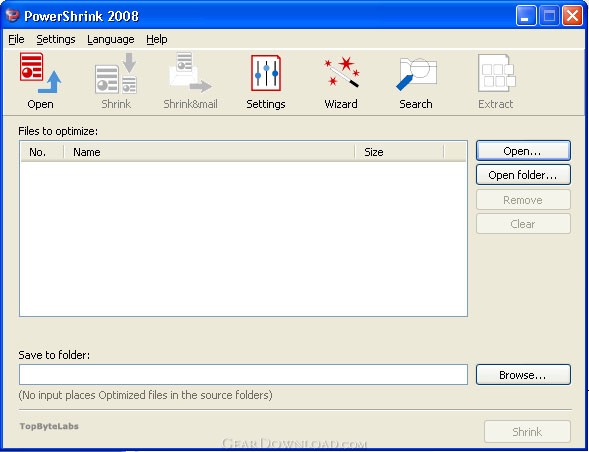Open the Settings menu in menu bar
Image resolution: width=589 pixels, height=452 pixels.
point(56,39)
